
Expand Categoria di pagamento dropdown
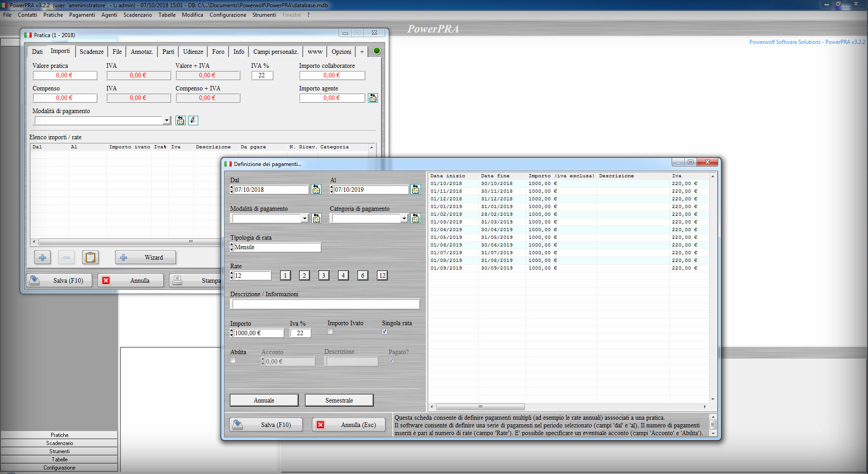(x=404, y=218)
